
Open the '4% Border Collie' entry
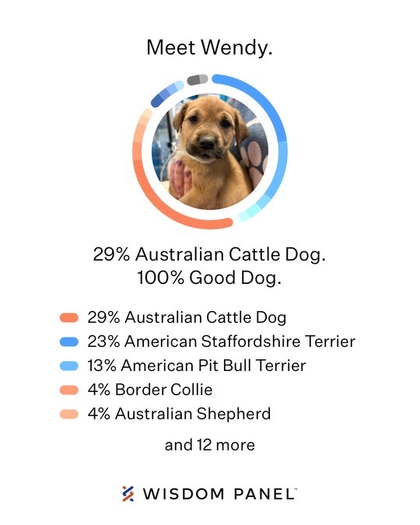(x=150, y=390)
